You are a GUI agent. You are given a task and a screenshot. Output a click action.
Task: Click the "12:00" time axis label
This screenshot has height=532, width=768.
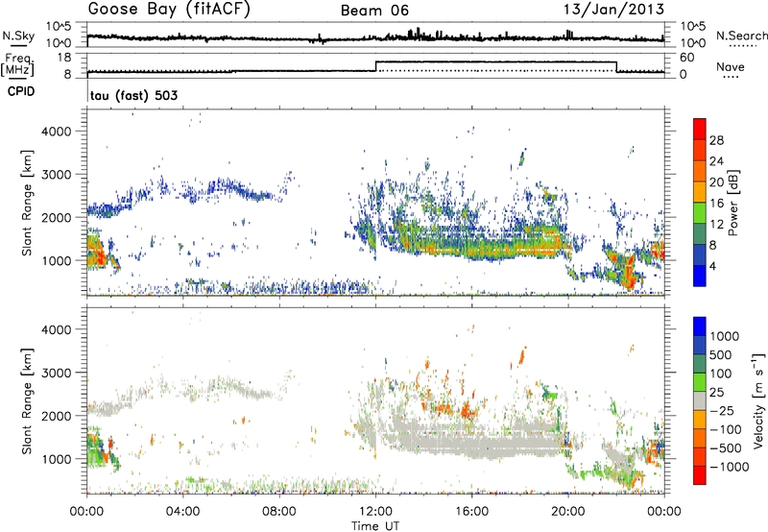point(375,512)
